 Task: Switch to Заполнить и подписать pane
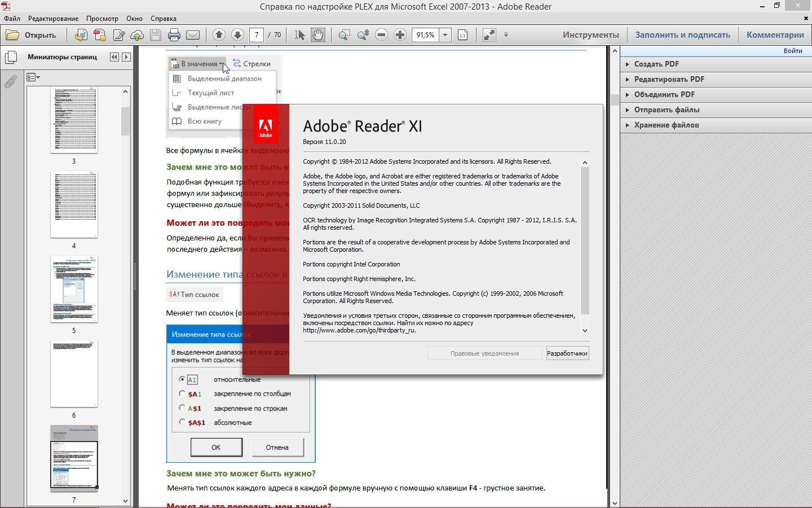[x=682, y=35]
